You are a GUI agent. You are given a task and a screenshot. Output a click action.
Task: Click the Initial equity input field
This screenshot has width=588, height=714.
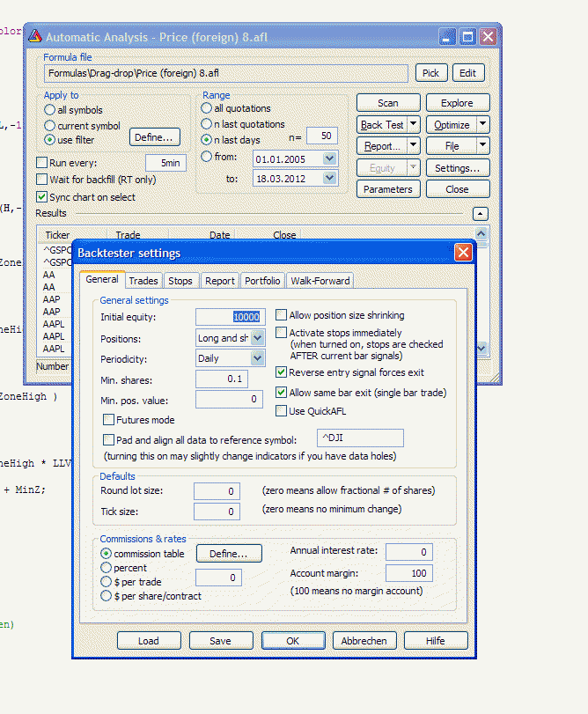[x=229, y=317]
